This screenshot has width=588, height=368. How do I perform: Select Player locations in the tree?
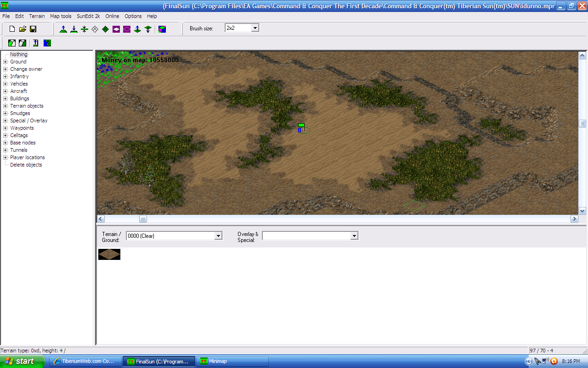[28, 157]
